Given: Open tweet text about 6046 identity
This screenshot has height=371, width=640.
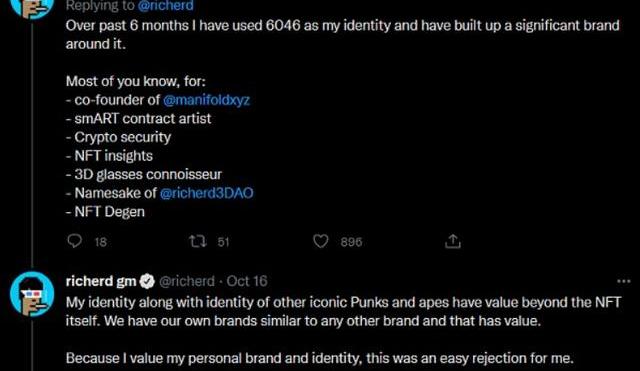Looking at the screenshot, I should [342, 34].
